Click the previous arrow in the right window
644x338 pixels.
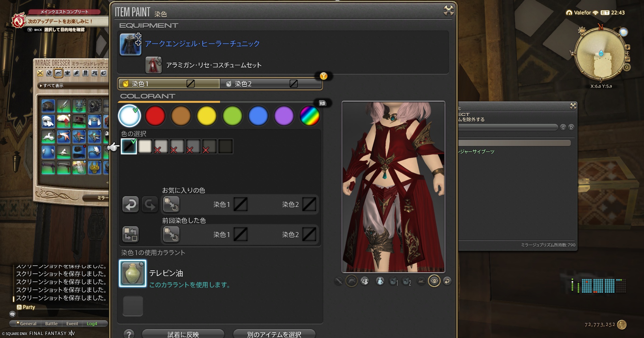pyautogui.click(x=563, y=127)
